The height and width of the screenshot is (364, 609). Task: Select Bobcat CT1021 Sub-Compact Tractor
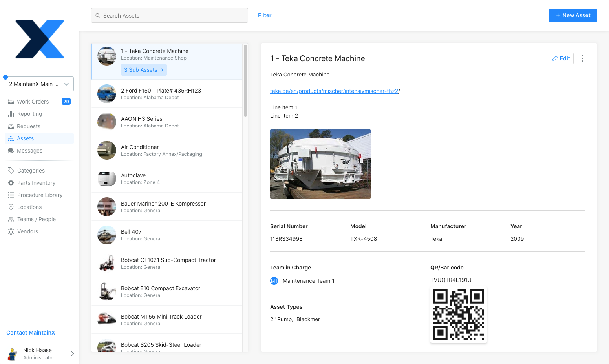pyautogui.click(x=167, y=263)
